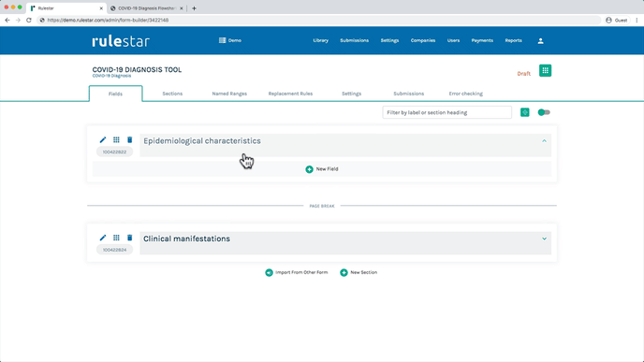Click the green grid button beside Draft
The width and height of the screenshot is (644, 362).
pyautogui.click(x=545, y=70)
